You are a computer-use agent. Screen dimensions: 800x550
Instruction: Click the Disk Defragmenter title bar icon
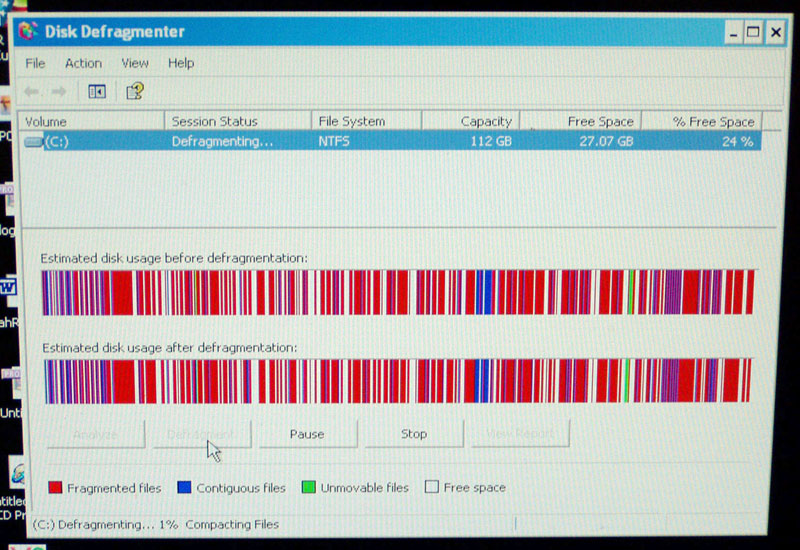[x=28, y=32]
